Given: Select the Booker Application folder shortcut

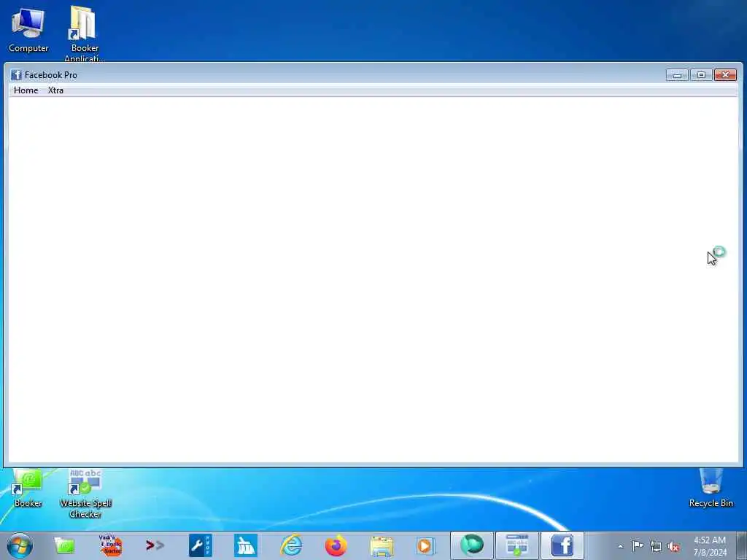Looking at the screenshot, I should click(85, 34).
